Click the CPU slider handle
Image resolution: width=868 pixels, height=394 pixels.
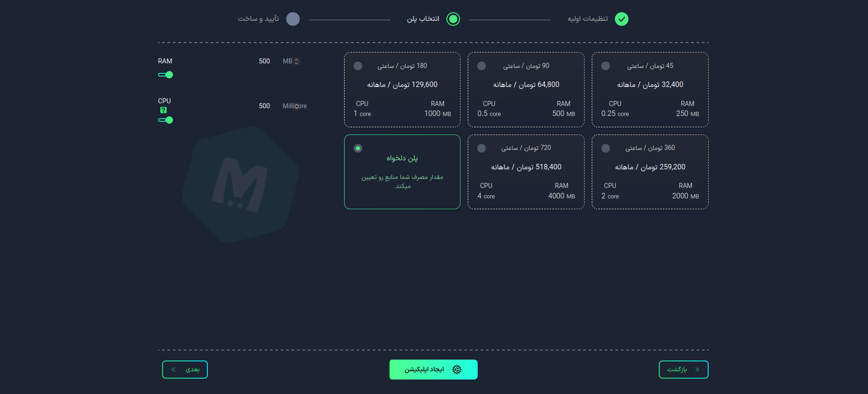tap(169, 120)
